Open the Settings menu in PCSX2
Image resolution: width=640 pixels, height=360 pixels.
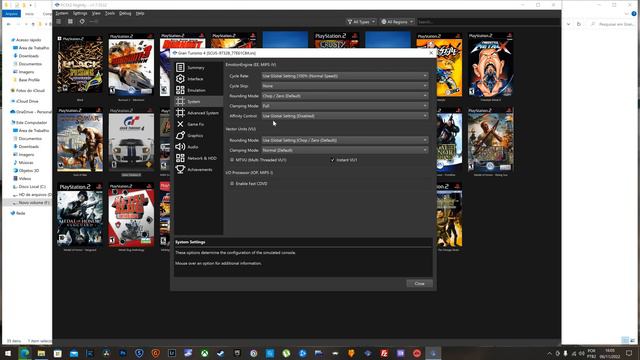(80, 13)
